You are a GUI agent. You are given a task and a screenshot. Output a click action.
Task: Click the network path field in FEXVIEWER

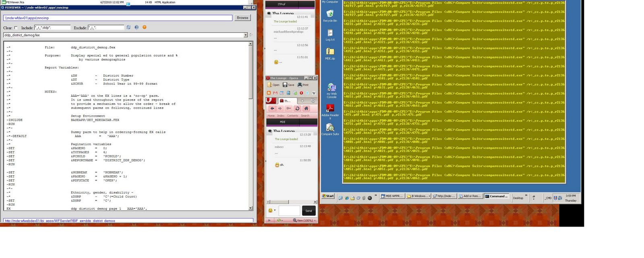(118, 18)
